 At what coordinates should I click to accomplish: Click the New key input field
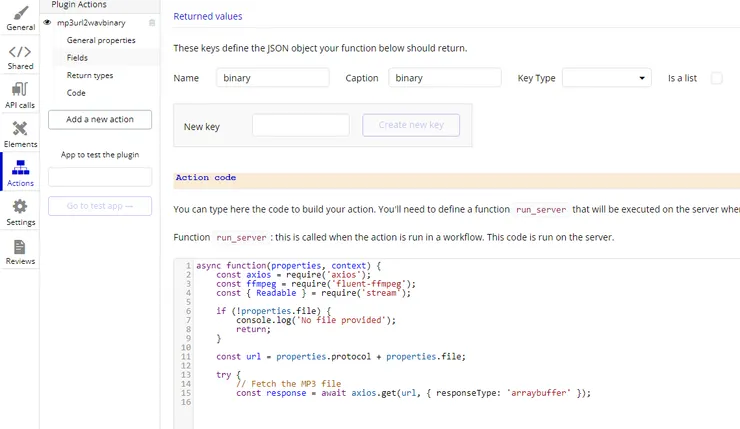tap(300, 125)
